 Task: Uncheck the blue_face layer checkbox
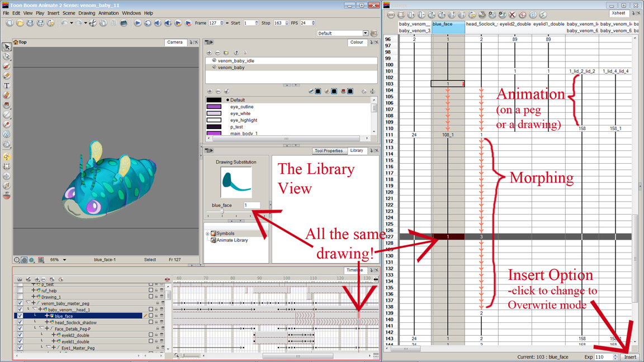pos(20,316)
